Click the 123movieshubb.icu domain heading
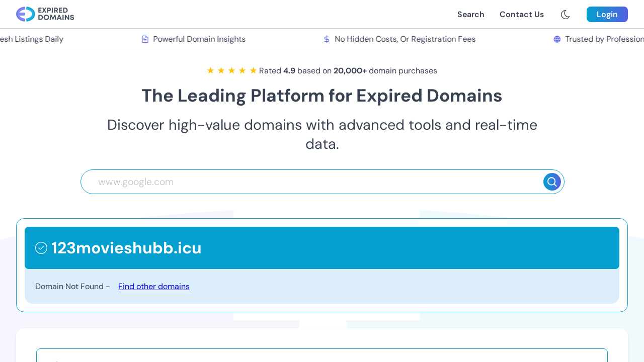Screen dimensions: 644x362 click(x=126, y=248)
